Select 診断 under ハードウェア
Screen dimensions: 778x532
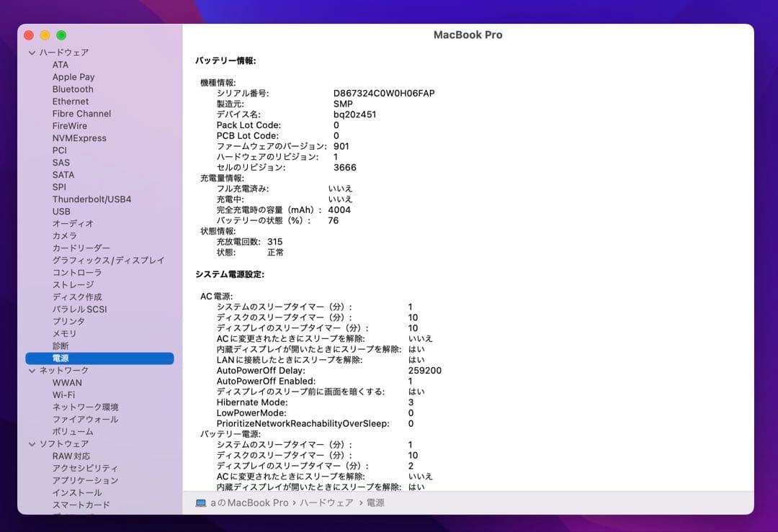click(x=62, y=346)
